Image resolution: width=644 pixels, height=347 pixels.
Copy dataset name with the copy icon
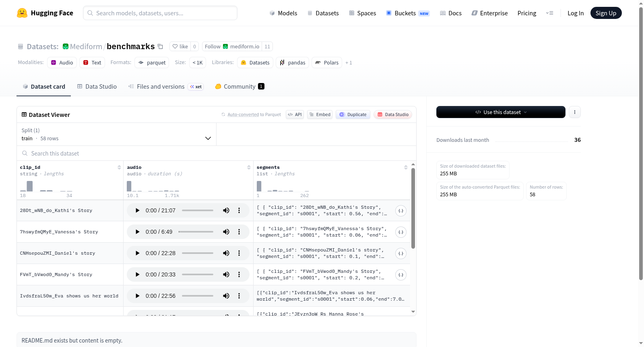coord(160,46)
